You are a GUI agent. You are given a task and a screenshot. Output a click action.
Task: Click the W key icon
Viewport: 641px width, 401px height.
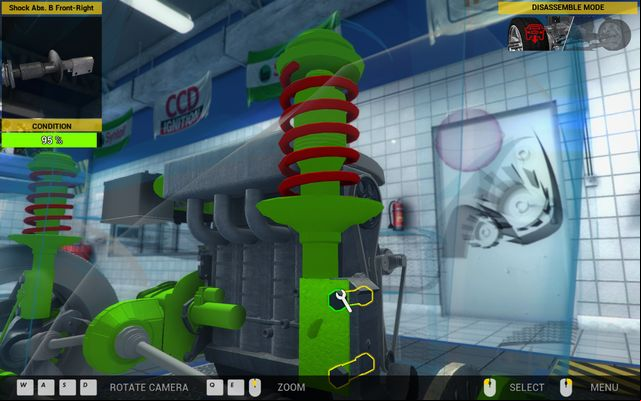tap(25, 387)
